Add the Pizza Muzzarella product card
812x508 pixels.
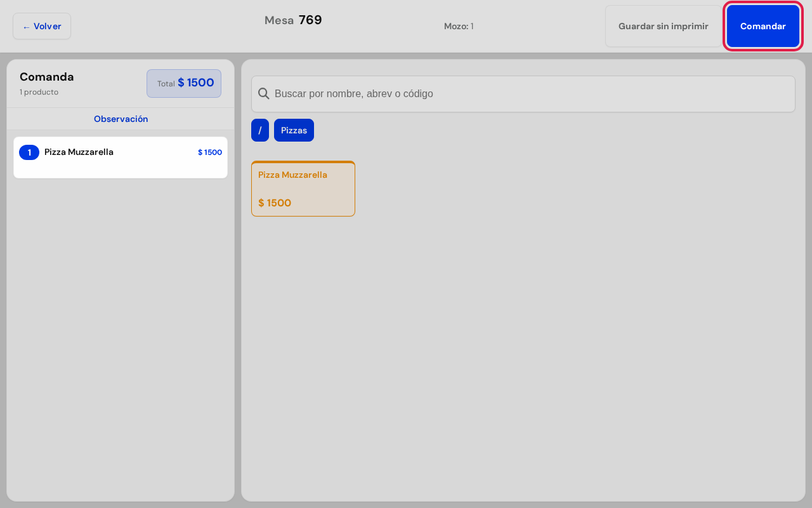point(303,189)
